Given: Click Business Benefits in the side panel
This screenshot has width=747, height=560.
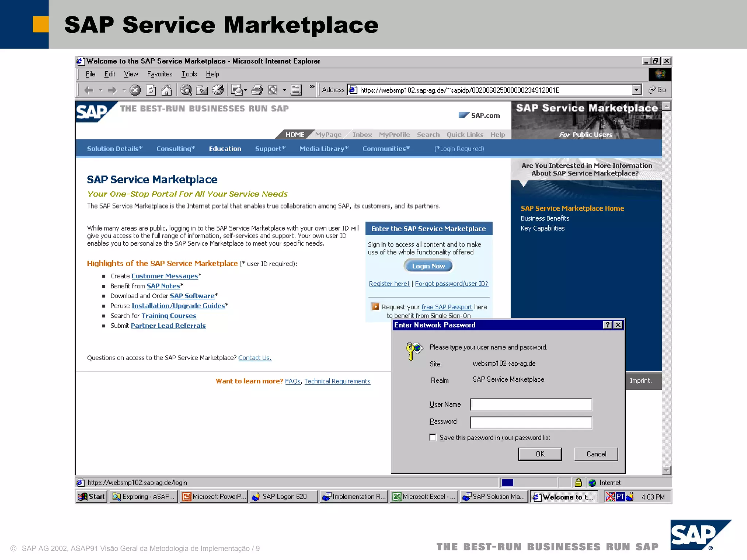Looking at the screenshot, I should [x=545, y=218].
